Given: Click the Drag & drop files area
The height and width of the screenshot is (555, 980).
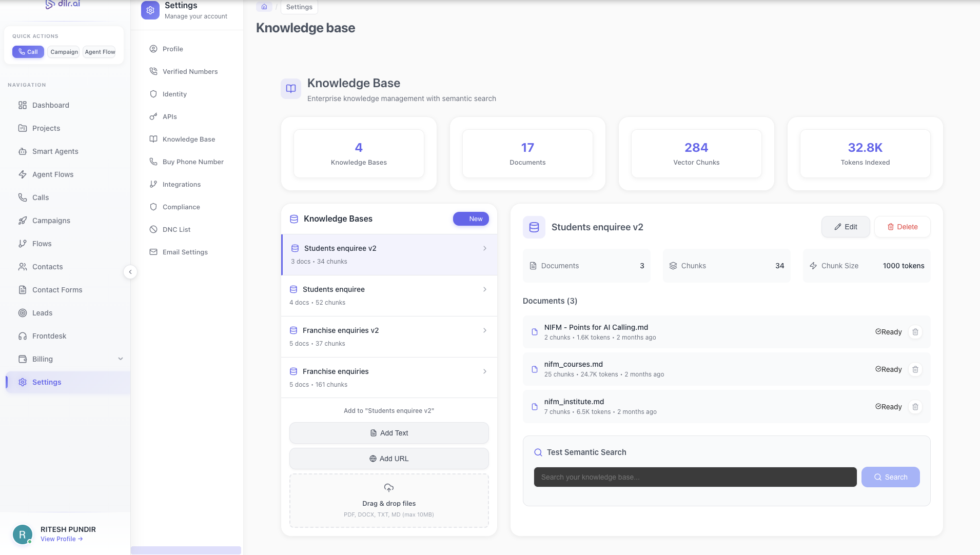Looking at the screenshot, I should coord(389,501).
